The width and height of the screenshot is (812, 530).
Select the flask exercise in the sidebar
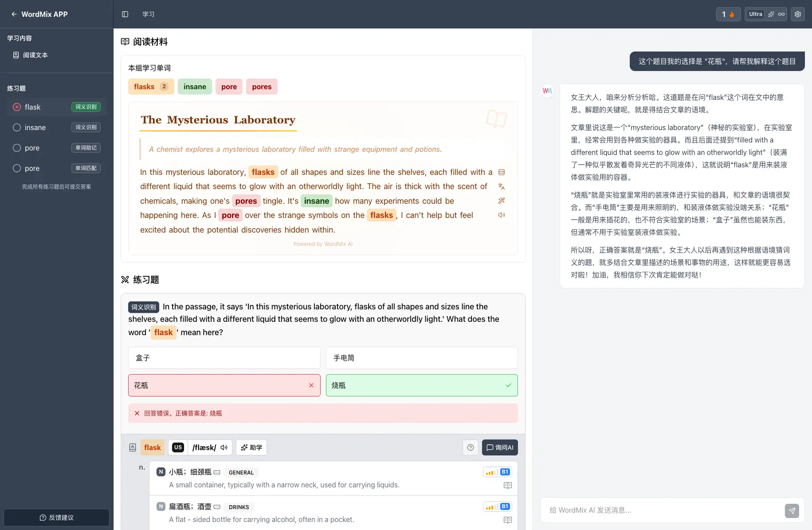33,107
